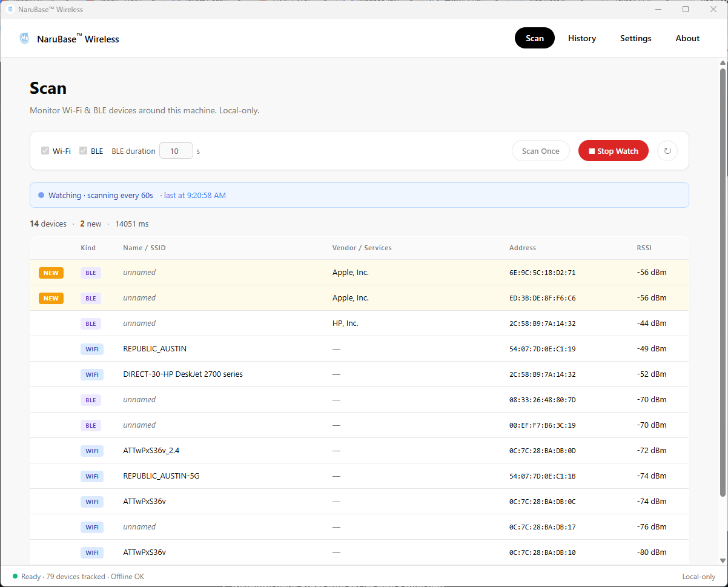Click the circular refresh icon button
This screenshot has height=587, width=728.
pyautogui.click(x=667, y=151)
